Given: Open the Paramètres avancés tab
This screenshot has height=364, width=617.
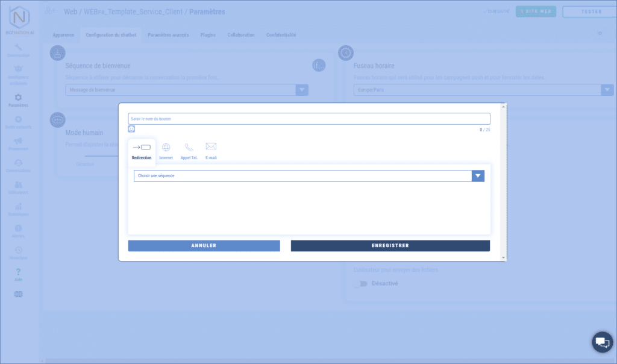Looking at the screenshot, I should pyautogui.click(x=168, y=35).
